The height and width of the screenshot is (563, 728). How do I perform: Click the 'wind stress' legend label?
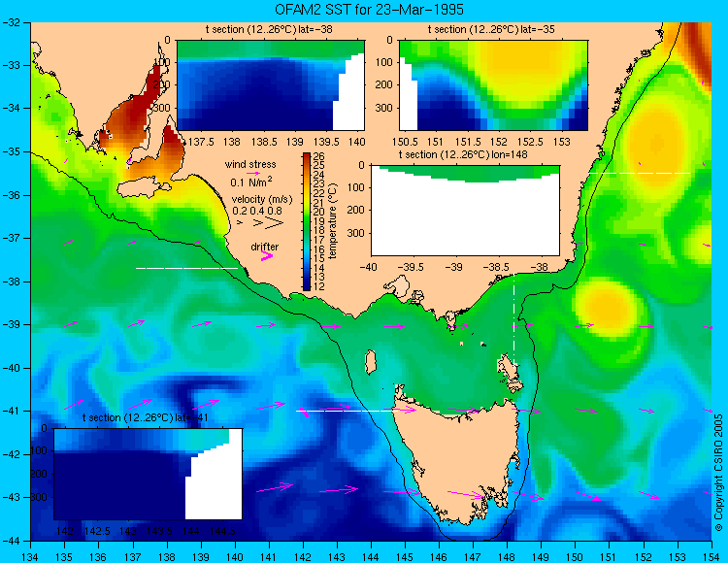tap(250, 164)
